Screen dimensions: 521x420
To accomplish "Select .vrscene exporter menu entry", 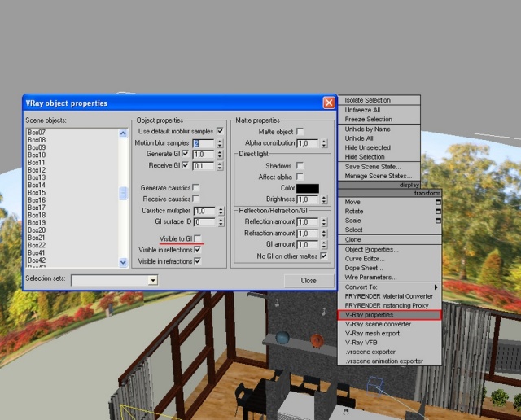I will (x=389, y=352).
